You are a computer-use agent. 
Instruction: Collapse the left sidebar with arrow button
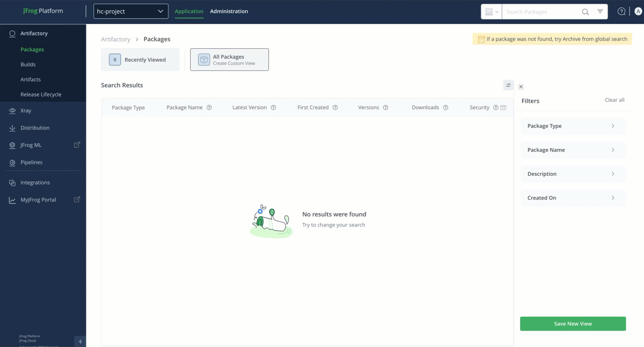pyautogui.click(x=80, y=341)
